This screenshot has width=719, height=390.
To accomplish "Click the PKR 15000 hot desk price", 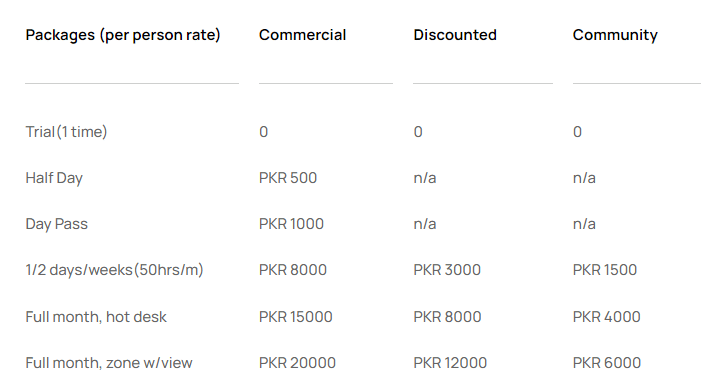I will coord(296,317).
